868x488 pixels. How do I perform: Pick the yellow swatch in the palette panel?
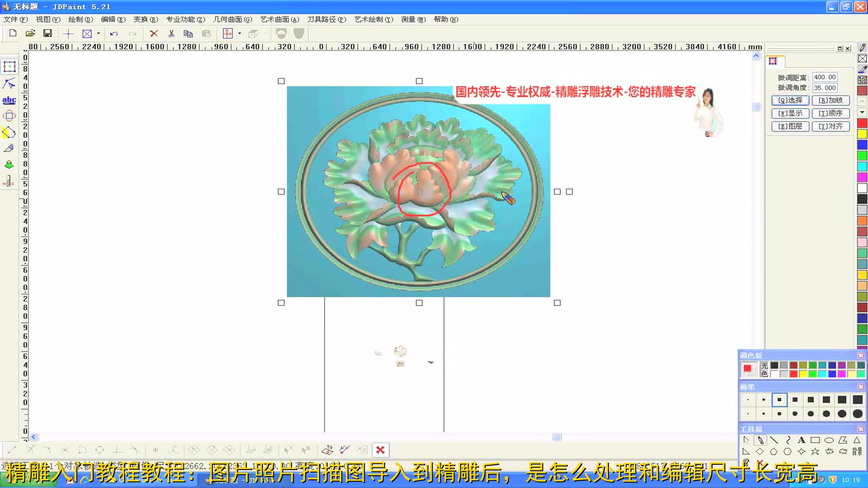[803, 374]
